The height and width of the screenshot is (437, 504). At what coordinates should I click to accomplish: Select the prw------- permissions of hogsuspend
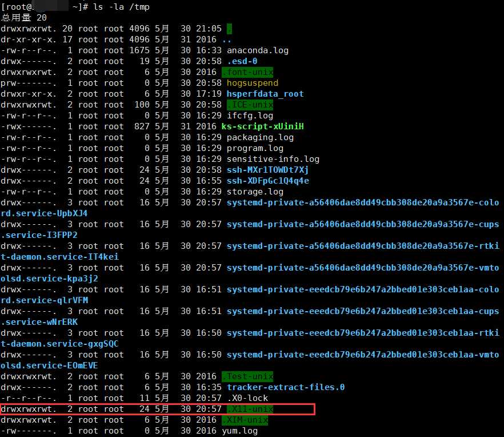[29, 83]
